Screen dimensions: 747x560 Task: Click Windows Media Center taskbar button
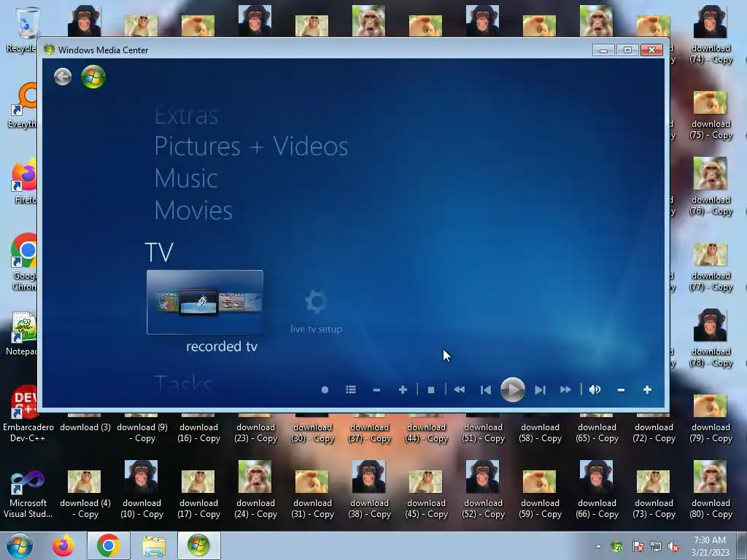point(198,545)
